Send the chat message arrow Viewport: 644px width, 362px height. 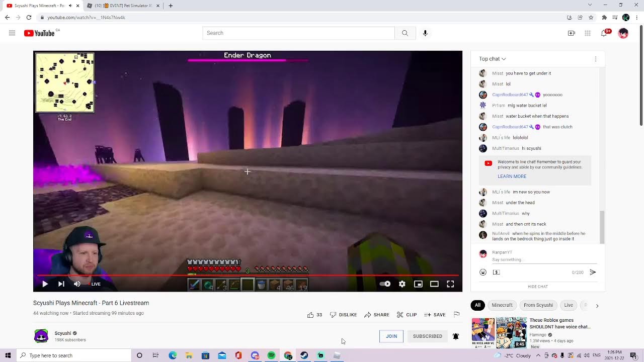pyautogui.click(x=593, y=272)
